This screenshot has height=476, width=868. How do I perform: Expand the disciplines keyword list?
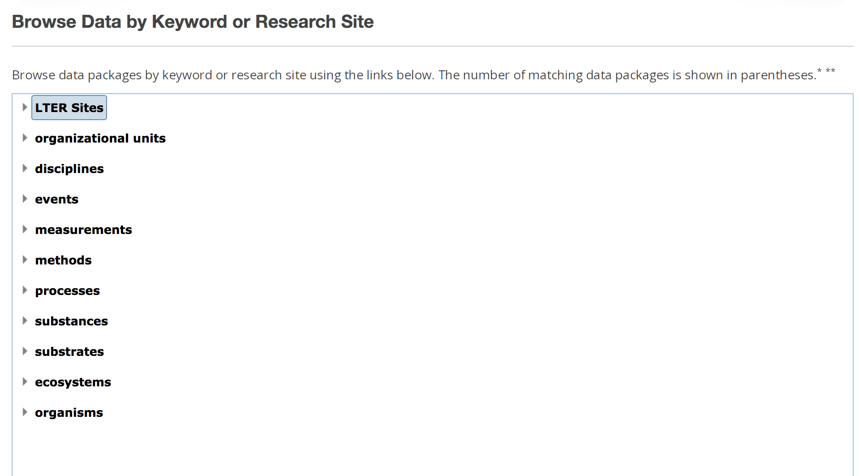(x=25, y=168)
